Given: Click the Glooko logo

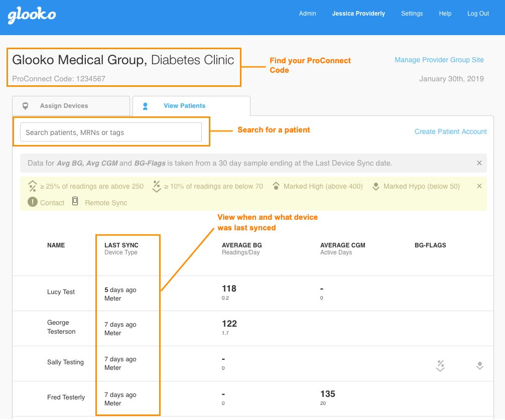Looking at the screenshot, I should (x=32, y=15).
